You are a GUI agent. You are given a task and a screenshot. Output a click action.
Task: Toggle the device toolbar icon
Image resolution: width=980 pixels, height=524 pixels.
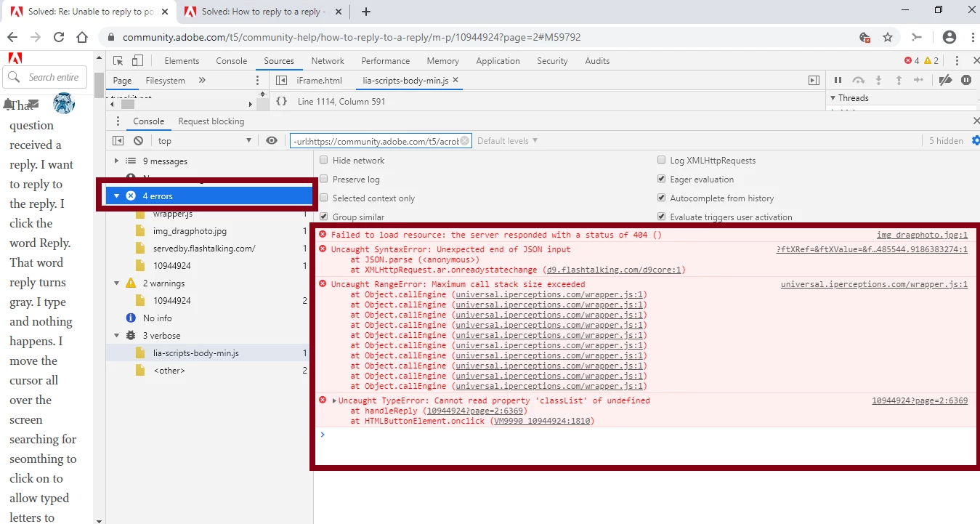point(137,61)
